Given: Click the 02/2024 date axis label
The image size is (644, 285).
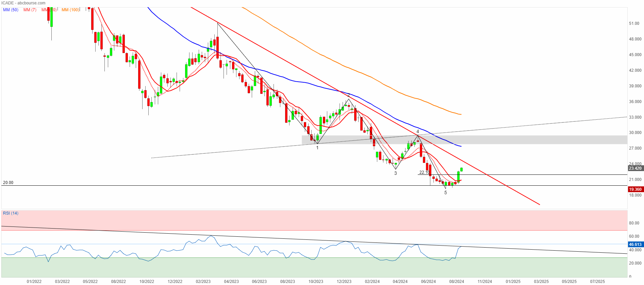Looking at the screenshot, I should (372, 282).
